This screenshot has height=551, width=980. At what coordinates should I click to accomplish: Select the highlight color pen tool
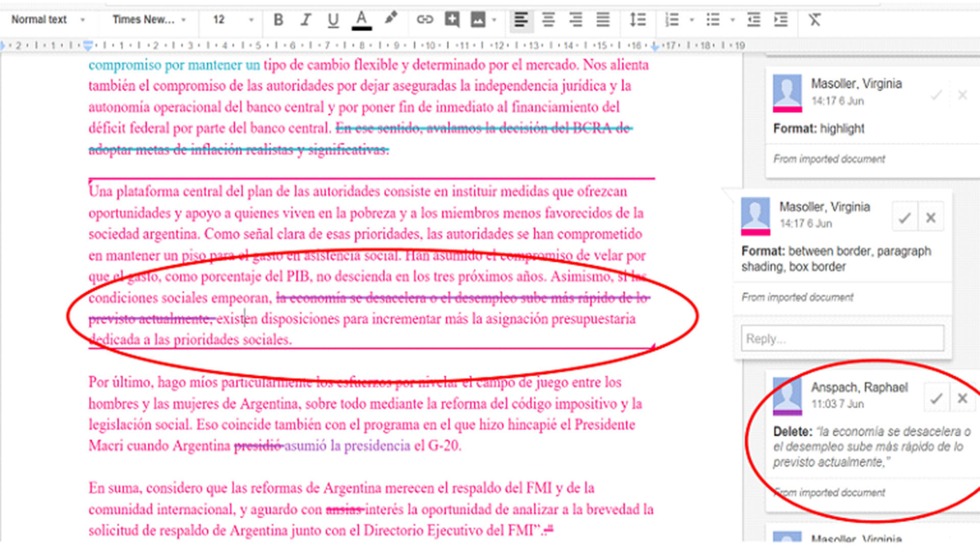coord(391,19)
